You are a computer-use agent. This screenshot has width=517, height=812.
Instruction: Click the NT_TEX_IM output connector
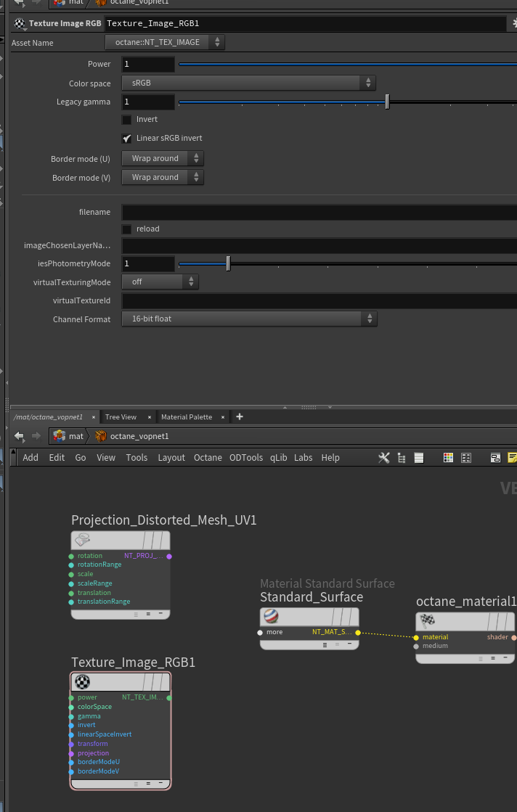[169, 697]
